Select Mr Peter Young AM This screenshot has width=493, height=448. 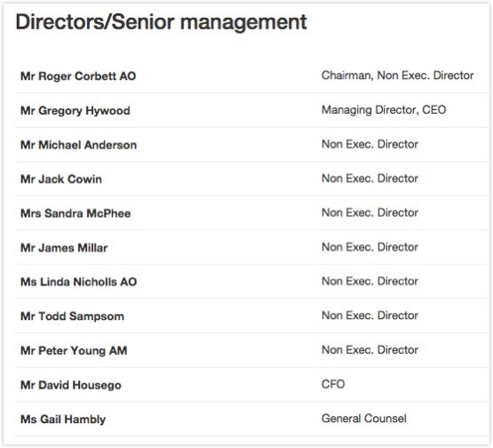tap(74, 351)
